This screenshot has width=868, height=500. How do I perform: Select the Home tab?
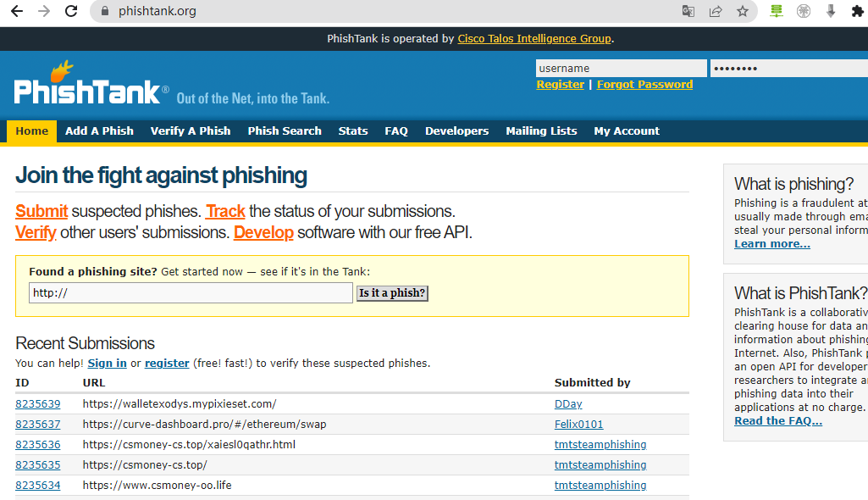coord(31,131)
